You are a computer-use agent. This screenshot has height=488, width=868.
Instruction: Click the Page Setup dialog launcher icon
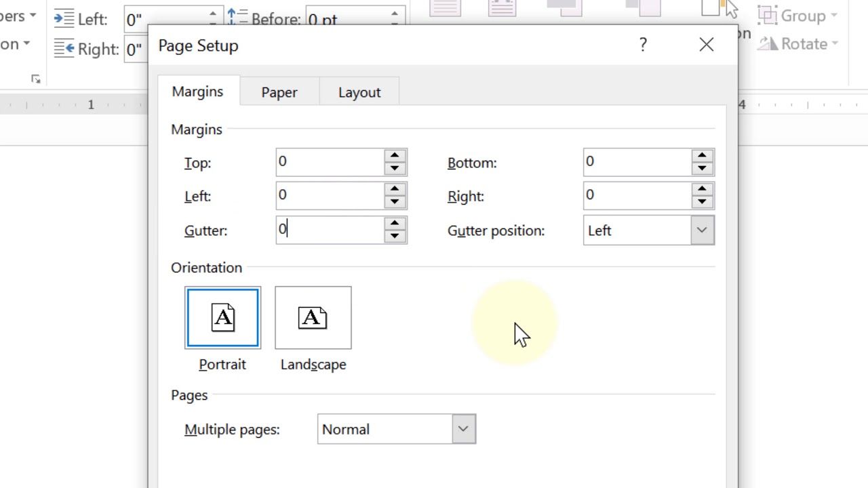(x=36, y=79)
